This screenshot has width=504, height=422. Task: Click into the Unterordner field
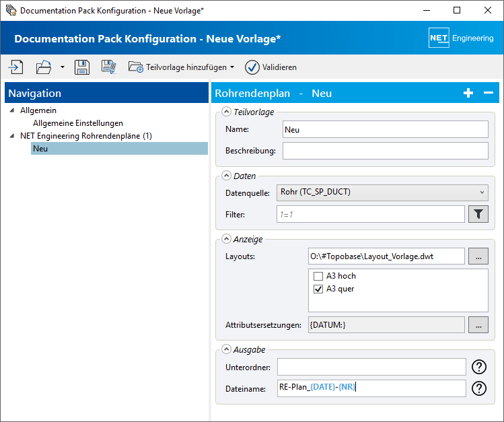pos(371,367)
